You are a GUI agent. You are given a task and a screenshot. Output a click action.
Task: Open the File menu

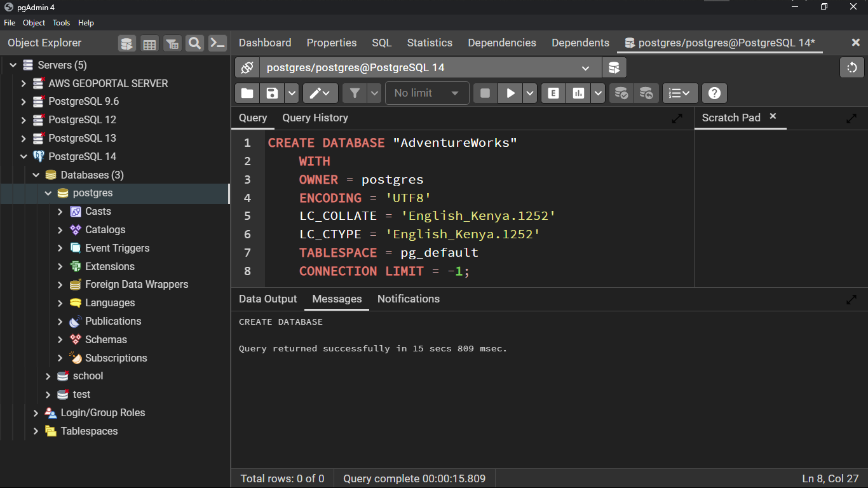coord(10,22)
